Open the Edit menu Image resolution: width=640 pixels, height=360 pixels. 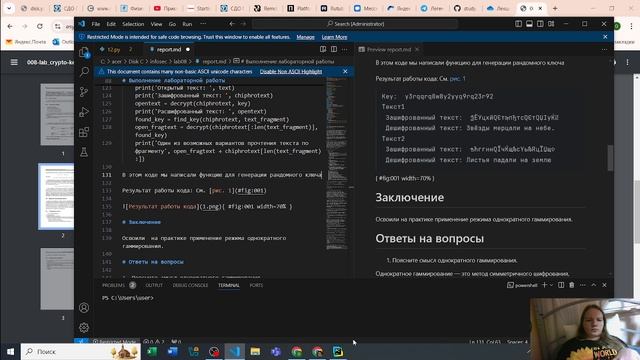pyautogui.click(x=111, y=24)
